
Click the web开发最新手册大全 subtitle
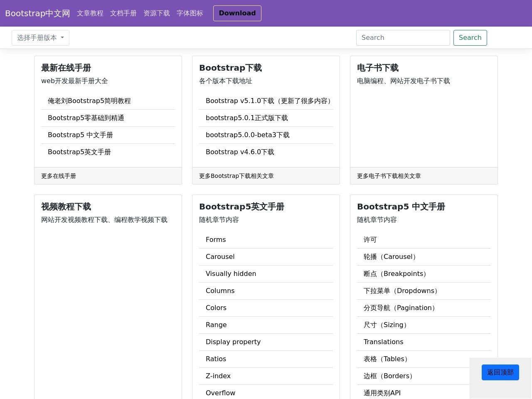(74, 81)
